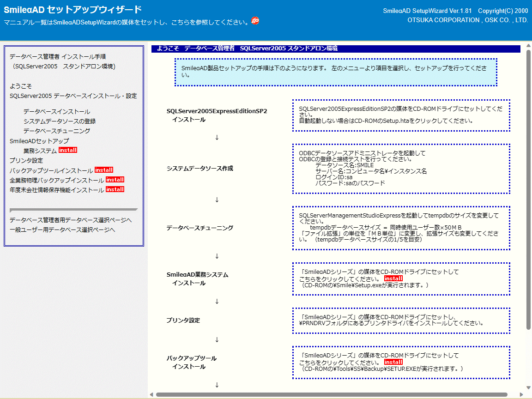Go to データベース管理者用データベース選択ページへ
This screenshot has width=532, height=399.
pos(71,220)
